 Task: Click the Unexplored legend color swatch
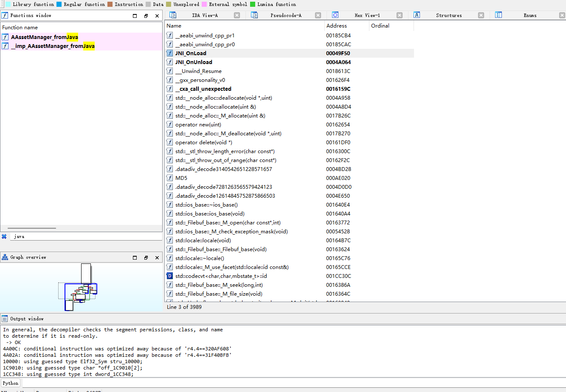click(x=169, y=4)
